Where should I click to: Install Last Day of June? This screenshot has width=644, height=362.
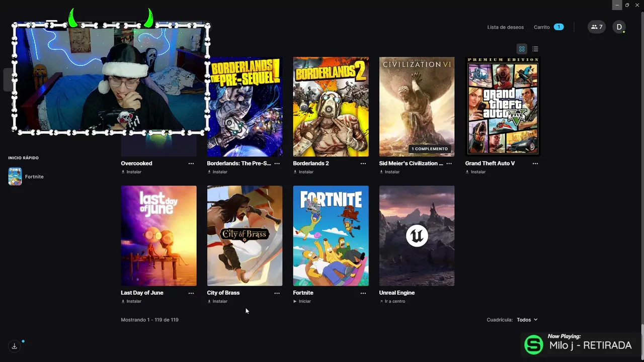click(x=131, y=301)
